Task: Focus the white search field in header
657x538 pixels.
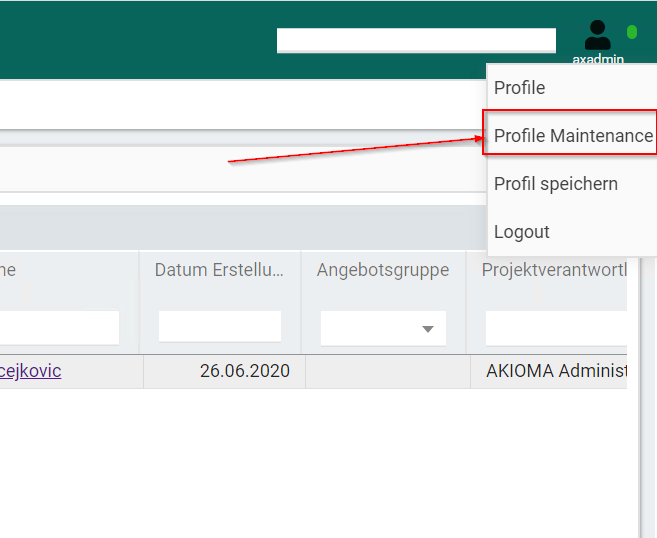Action: (416, 40)
